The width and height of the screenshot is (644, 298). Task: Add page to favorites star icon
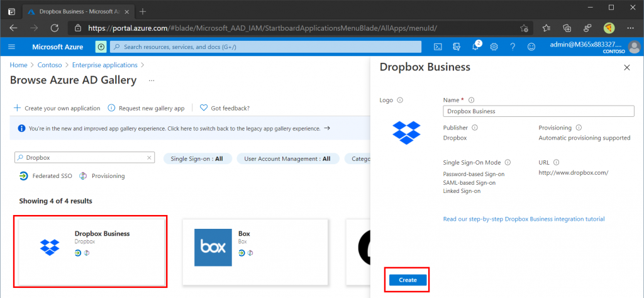coord(524,28)
